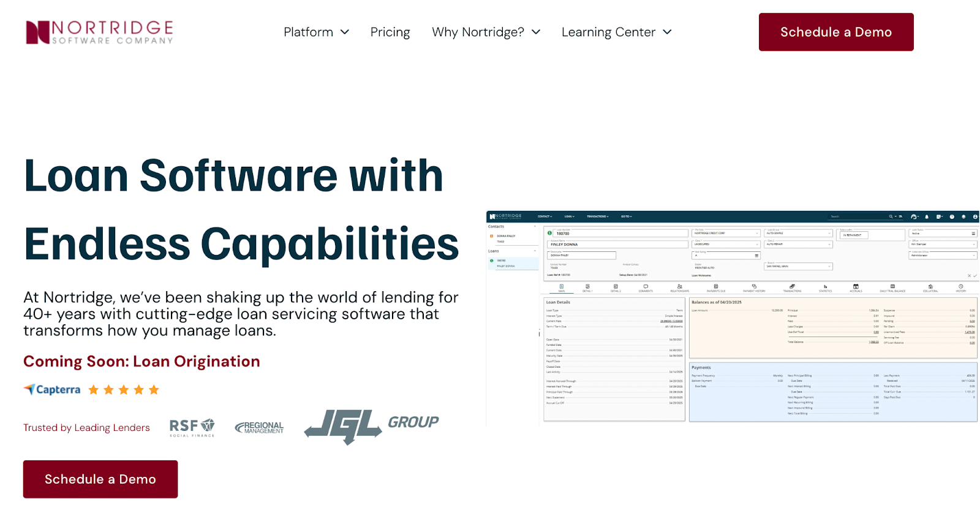Click the header Schedule a Demo button
The width and height of the screenshot is (980, 510).
(835, 32)
